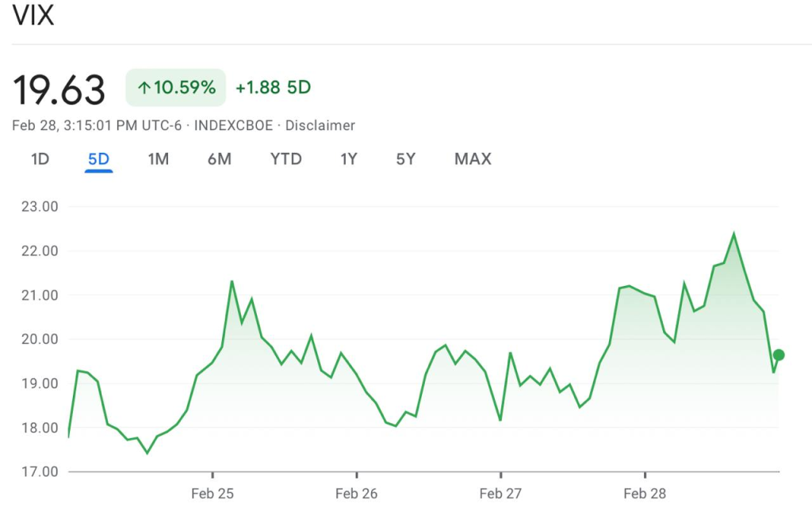Click the +1.88 5D change text
The height and width of the screenshot is (515, 812).
pos(273,88)
